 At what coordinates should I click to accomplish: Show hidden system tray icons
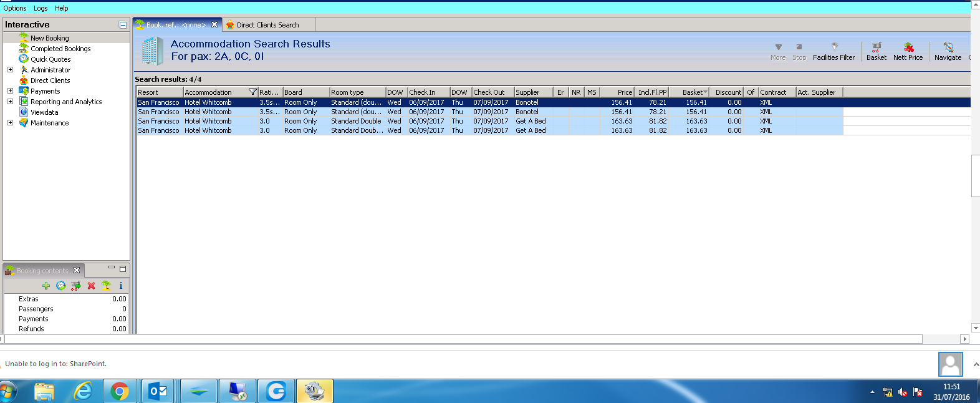[x=872, y=392]
